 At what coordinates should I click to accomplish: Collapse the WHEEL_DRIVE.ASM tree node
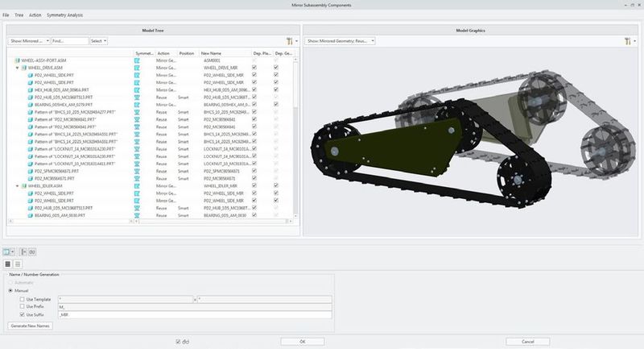(18, 68)
